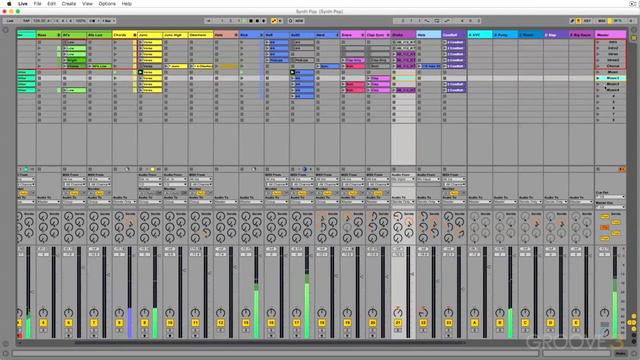Select the Oberheim track header

click(x=200, y=35)
